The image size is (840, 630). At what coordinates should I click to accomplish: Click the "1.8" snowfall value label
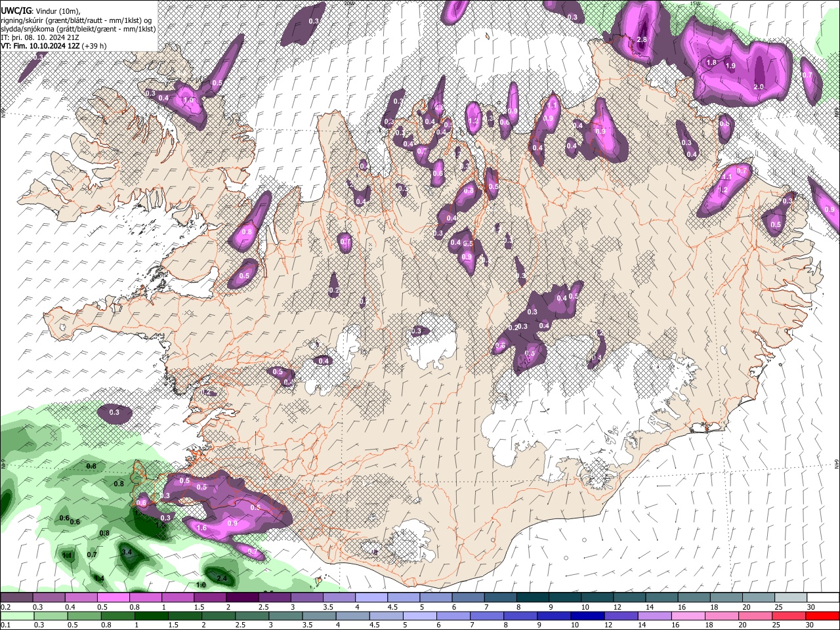coord(711,63)
